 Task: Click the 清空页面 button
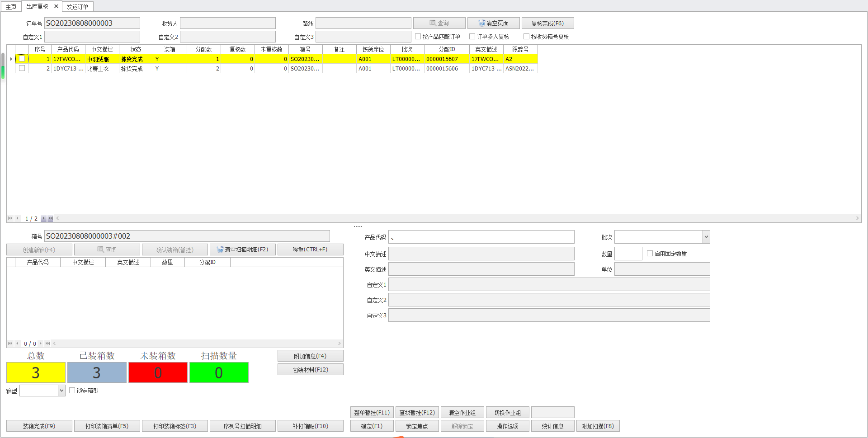click(493, 23)
